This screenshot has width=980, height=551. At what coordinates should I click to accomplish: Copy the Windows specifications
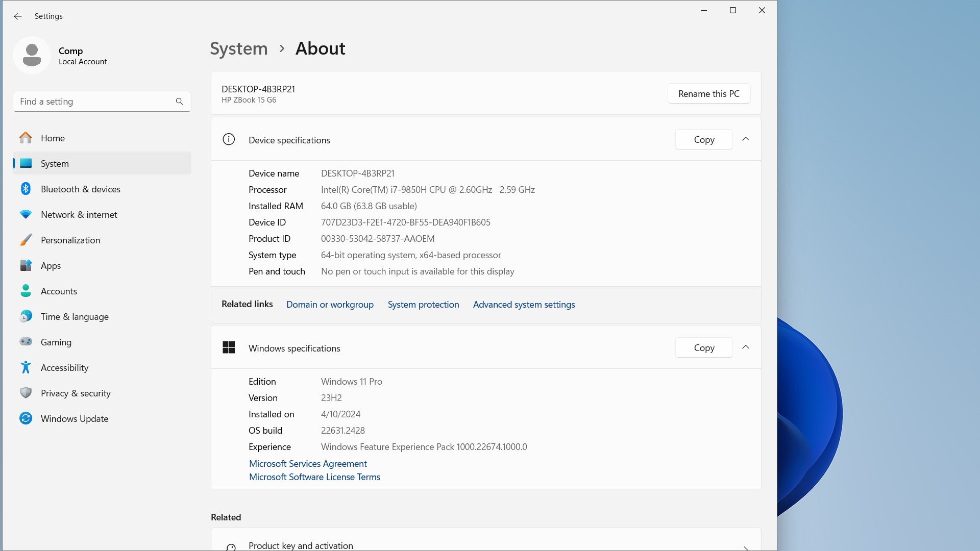pos(704,347)
